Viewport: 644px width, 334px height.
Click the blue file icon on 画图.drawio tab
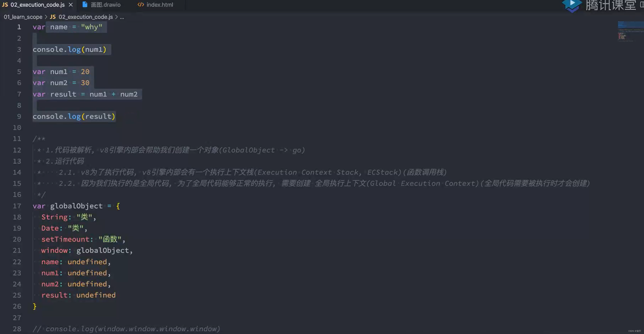pyautogui.click(x=84, y=4)
